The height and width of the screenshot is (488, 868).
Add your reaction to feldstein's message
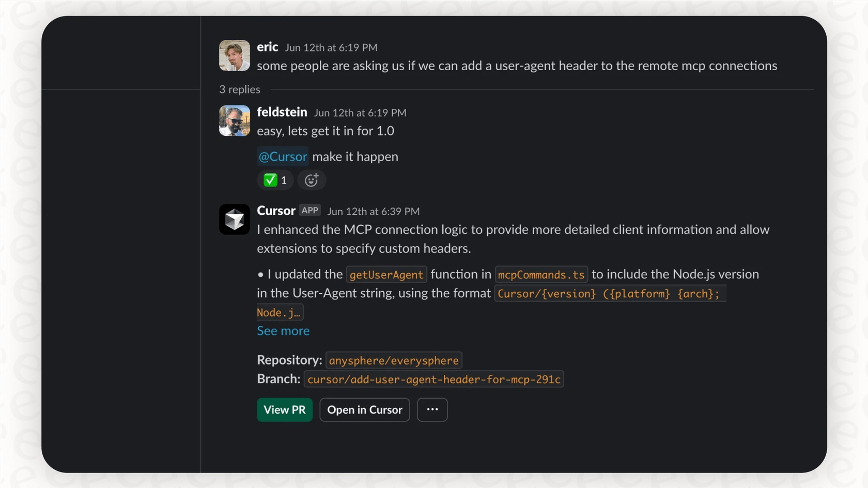[x=311, y=180]
